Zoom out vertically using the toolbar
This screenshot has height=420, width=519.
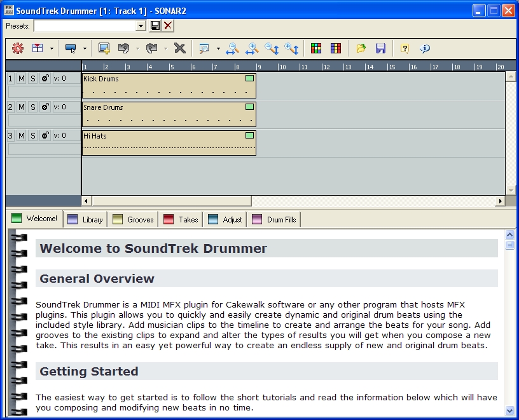pyautogui.click(x=270, y=48)
